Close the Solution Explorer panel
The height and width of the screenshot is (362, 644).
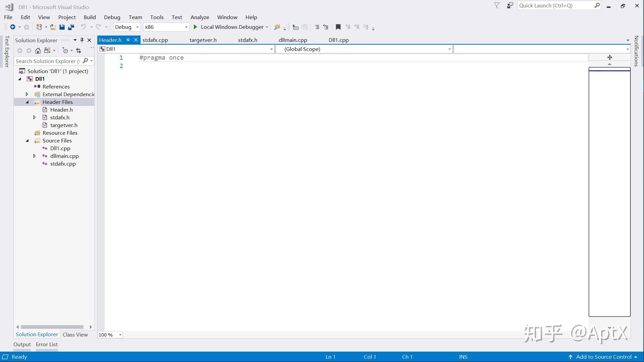pos(89,40)
